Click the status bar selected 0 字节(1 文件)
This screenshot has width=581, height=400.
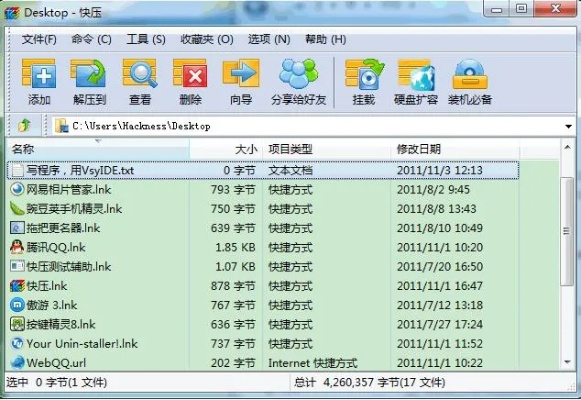click(x=56, y=382)
